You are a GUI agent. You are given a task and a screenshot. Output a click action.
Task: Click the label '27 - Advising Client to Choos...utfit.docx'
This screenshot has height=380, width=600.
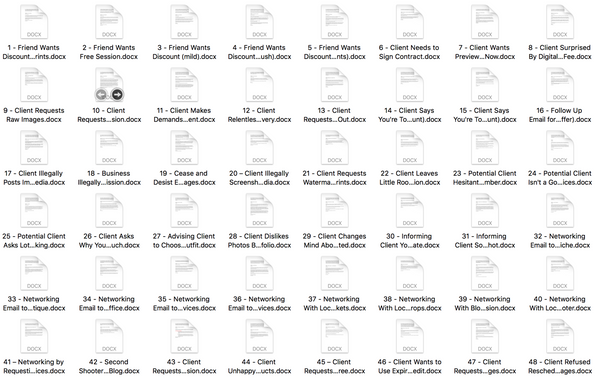pos(184,241)
